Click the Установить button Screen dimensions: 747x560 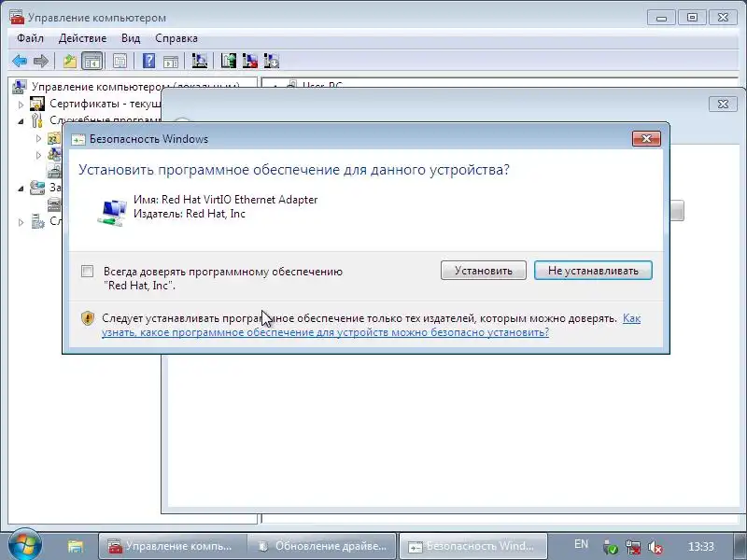tap(484, 271)
